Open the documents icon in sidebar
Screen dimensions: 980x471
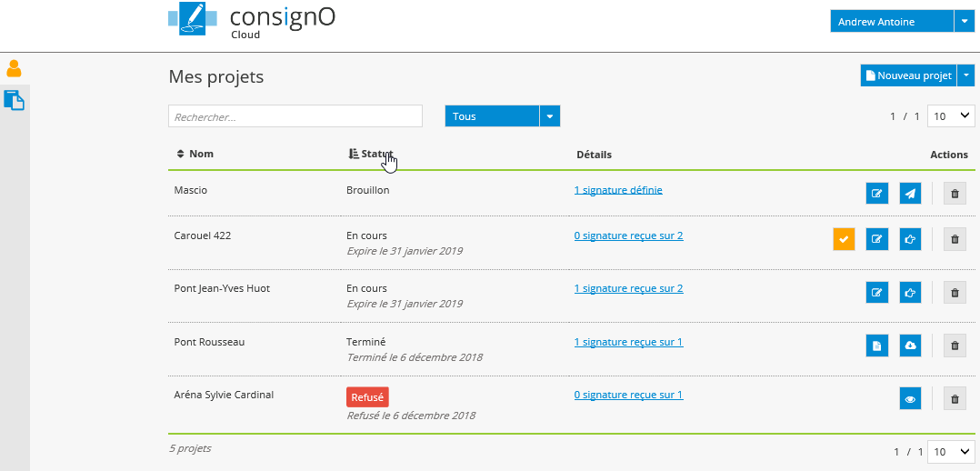14,100
